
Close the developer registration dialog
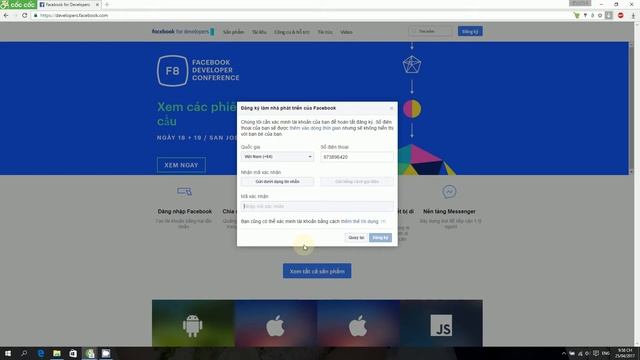click(391, 108)
